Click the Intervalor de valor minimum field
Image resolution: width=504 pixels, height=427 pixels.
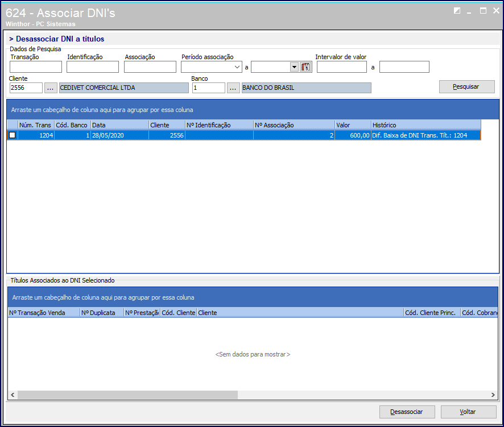point(342,67)
